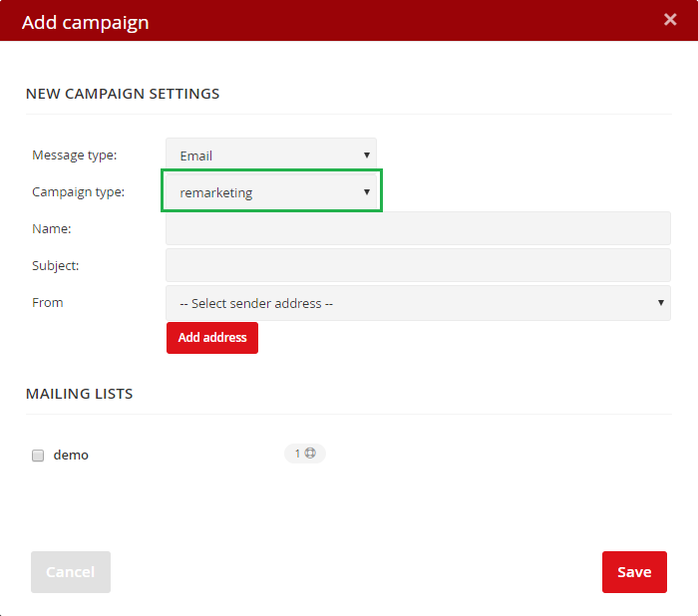698x616 pixels.
Task: Click the Message type label
Action: click(x=75, y=155)
